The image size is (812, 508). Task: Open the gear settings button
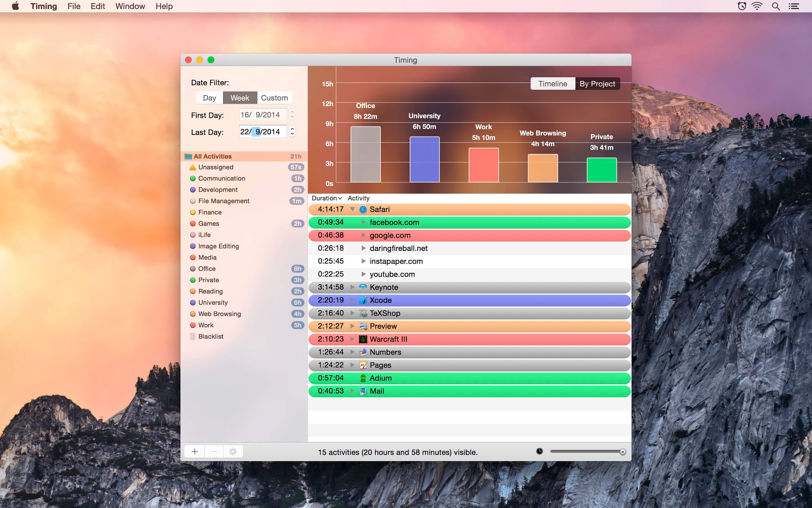point(233,452)
